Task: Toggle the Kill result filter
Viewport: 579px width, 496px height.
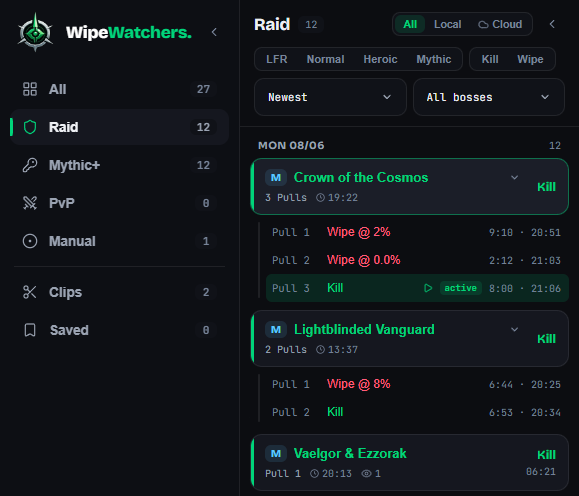Action: (490, 59)
